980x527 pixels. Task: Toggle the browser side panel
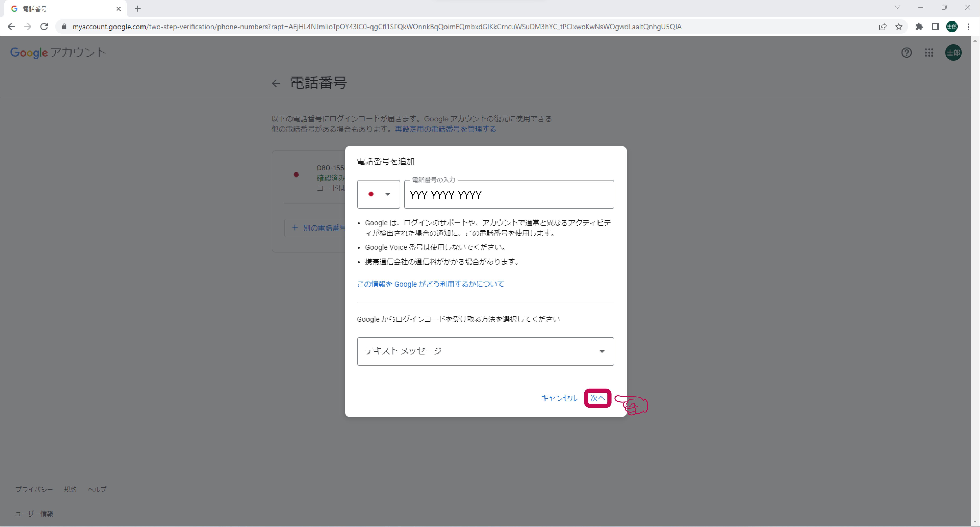(x=935, y=27)
